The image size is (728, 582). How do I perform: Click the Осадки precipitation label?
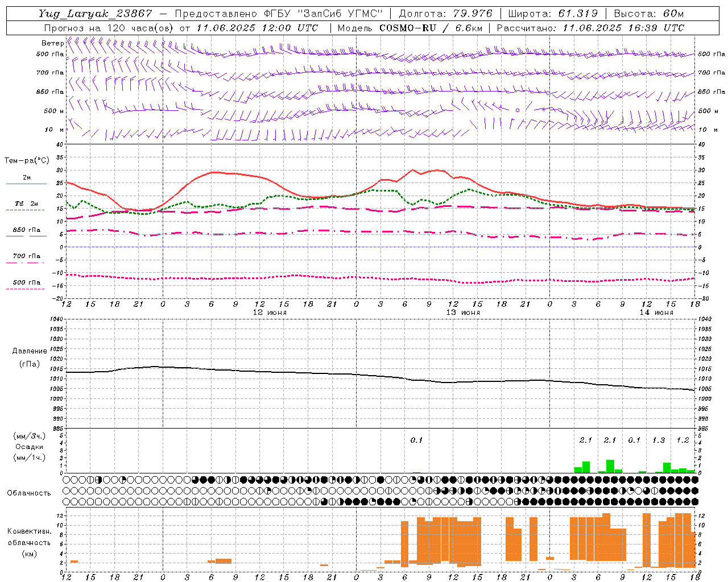point(30,447)
